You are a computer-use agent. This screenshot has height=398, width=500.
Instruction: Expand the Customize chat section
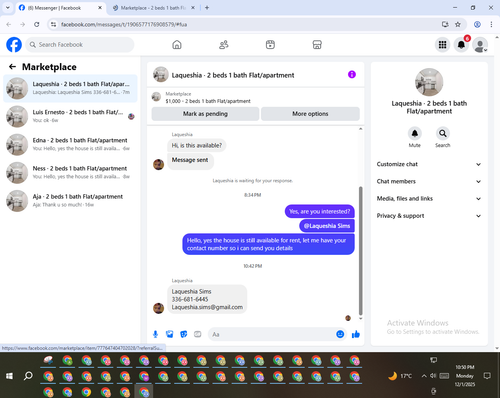click(x=429, y=164)
